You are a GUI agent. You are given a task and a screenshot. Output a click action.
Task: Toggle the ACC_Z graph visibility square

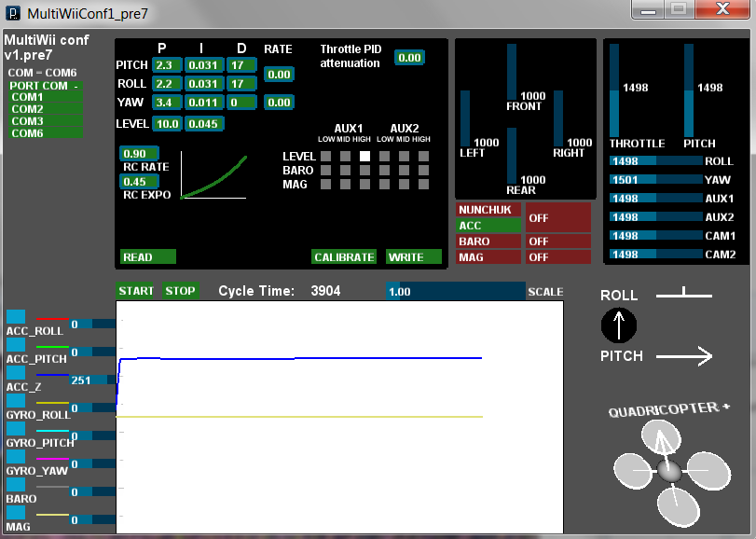pyautogui.click(x=16, y=372)
